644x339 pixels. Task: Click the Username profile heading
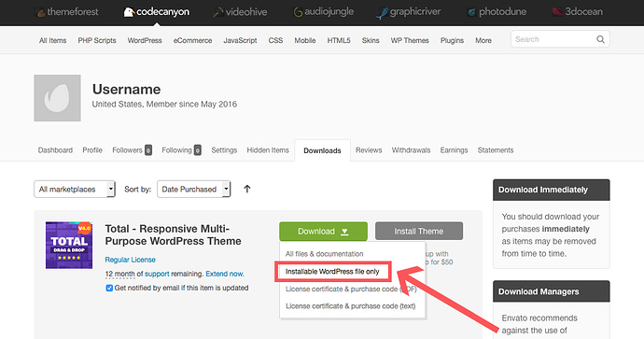pos(127,89)
